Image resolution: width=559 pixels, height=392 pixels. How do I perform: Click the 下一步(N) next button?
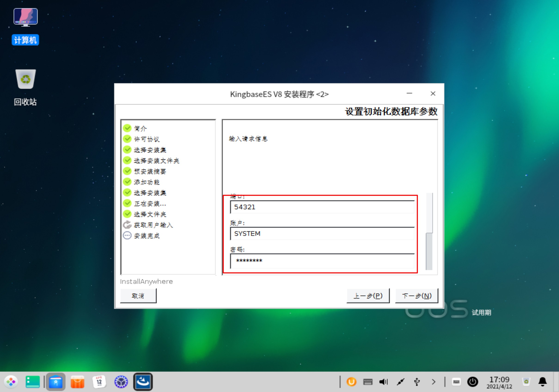(x=417, y=296)
